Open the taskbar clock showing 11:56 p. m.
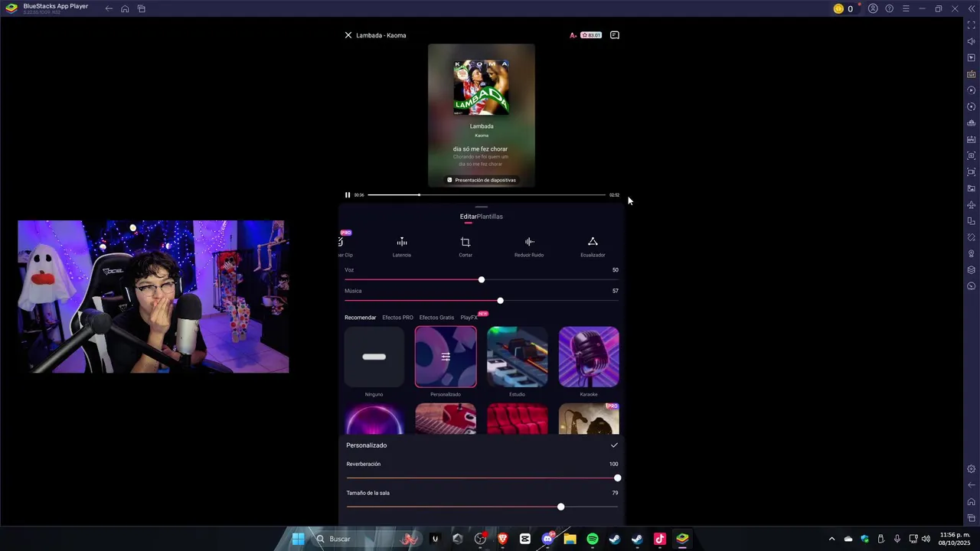980x551 pixels. pyautogui.click(x=955, y=539)
